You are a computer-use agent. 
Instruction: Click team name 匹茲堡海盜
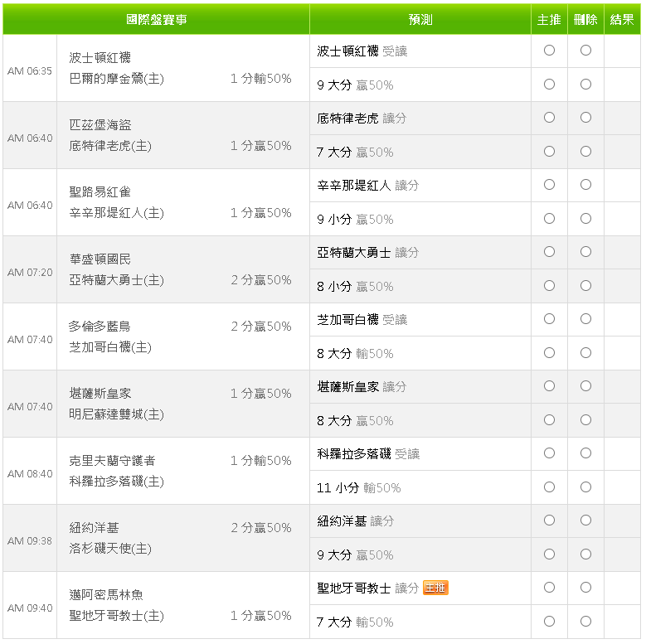tap(100, 125)
